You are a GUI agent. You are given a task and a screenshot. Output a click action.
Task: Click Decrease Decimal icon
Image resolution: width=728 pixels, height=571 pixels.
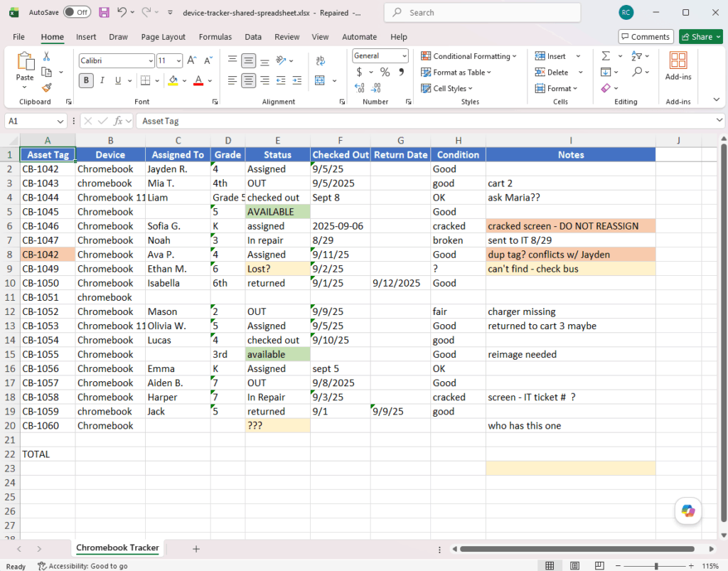tap(377, 87)
